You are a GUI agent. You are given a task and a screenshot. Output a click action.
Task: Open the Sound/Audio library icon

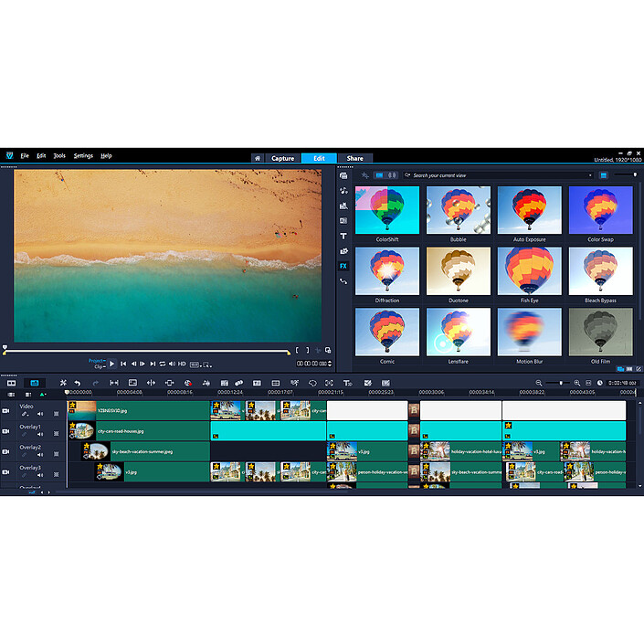(x=343, y=191)
